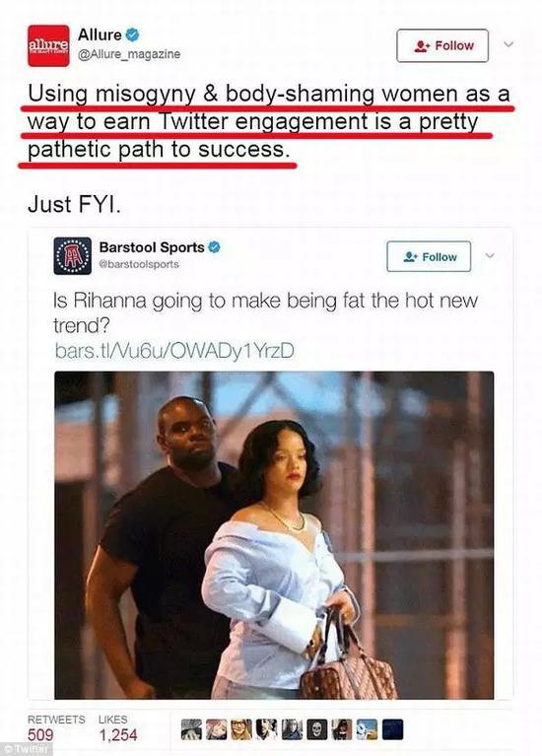
Task: Open the Allure profile avatar
Action: 48,45
